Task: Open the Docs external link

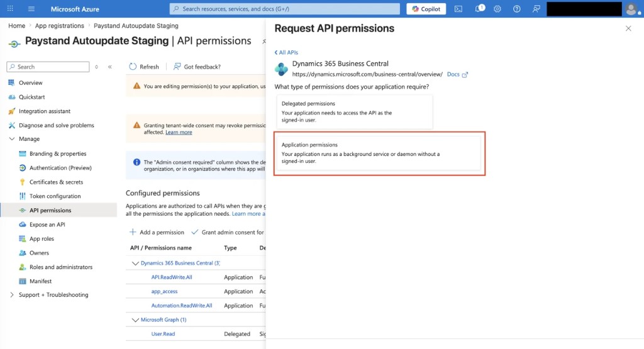Action: (x=458, y=74)
